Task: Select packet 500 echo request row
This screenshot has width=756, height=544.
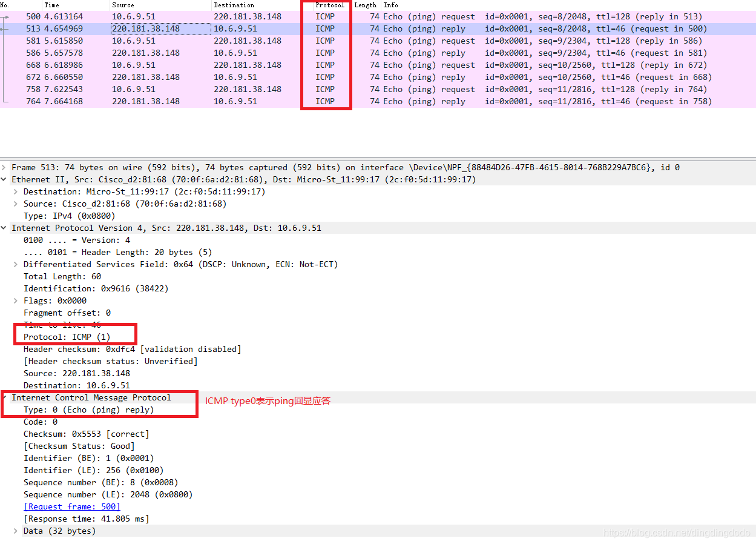Action: coord(378,16)
